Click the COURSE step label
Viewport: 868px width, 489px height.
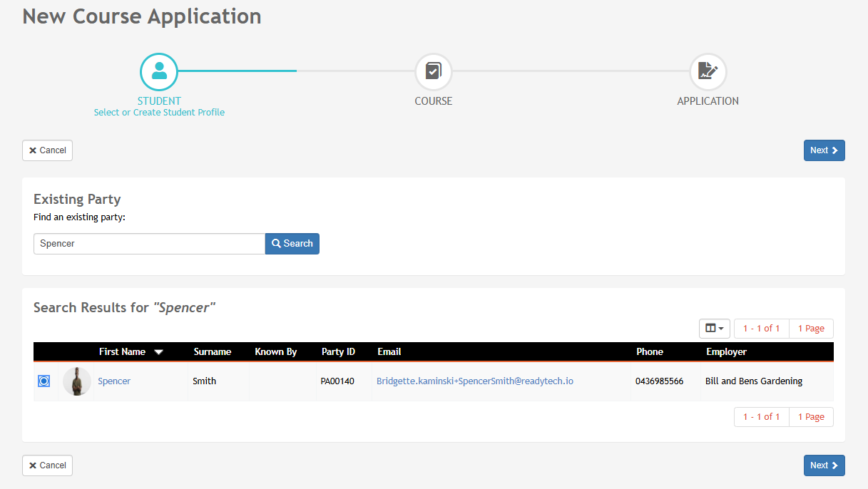tap(434, 101)
